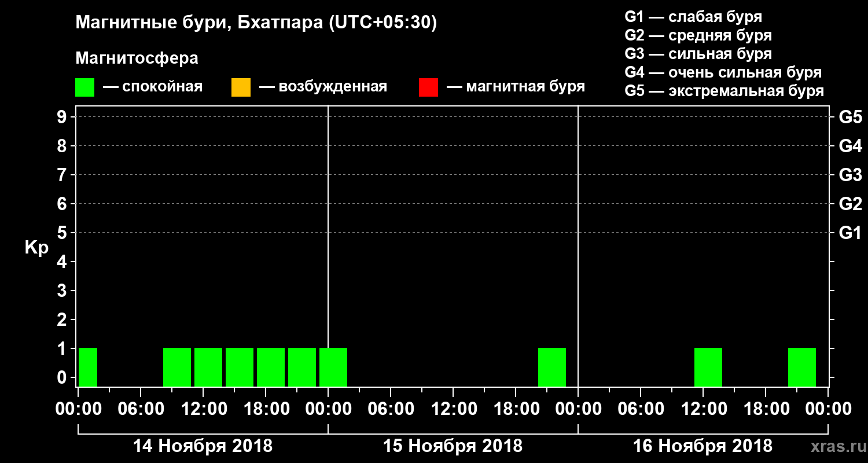Click the 18:00 time label under 14 November
This screenshot has height=463, width=868.
coord(266,409)
